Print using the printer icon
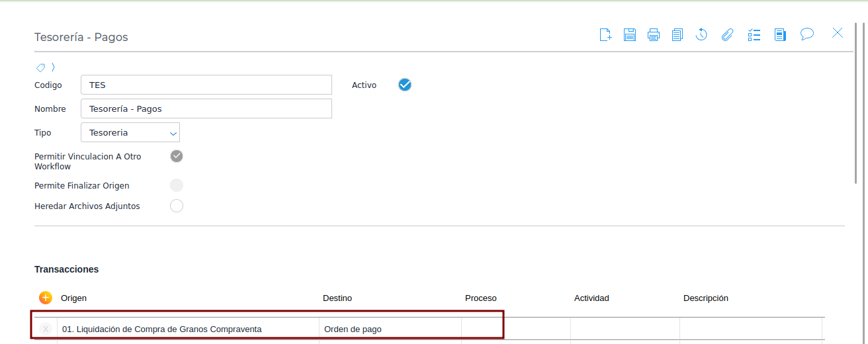Viewport: 868px width, 344px height. 654,34
